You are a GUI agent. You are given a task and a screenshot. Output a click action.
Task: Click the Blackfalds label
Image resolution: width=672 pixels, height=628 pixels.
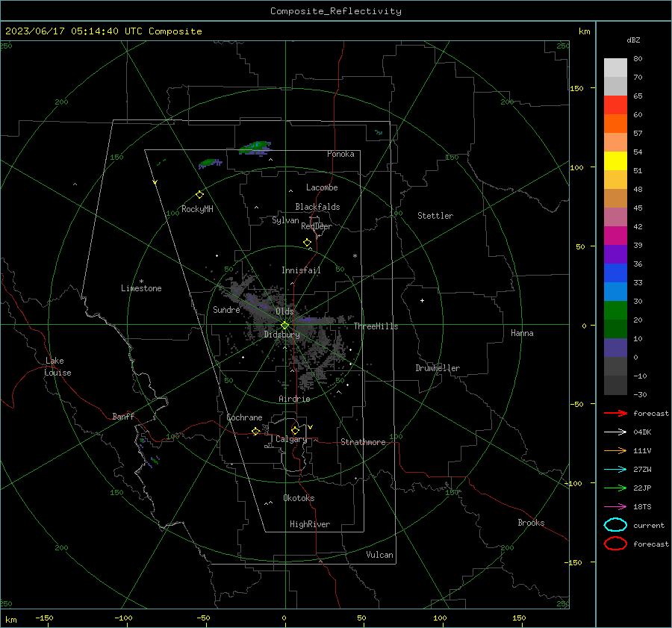(317, 207)
